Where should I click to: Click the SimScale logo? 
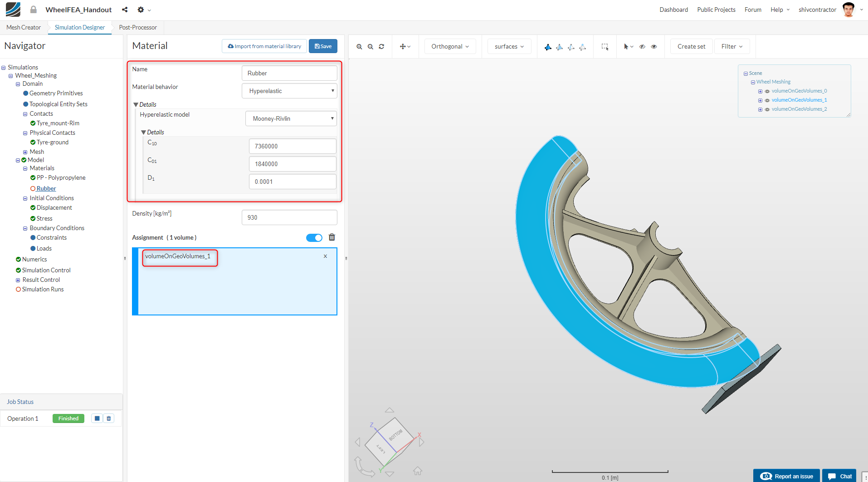coord(13,10)
